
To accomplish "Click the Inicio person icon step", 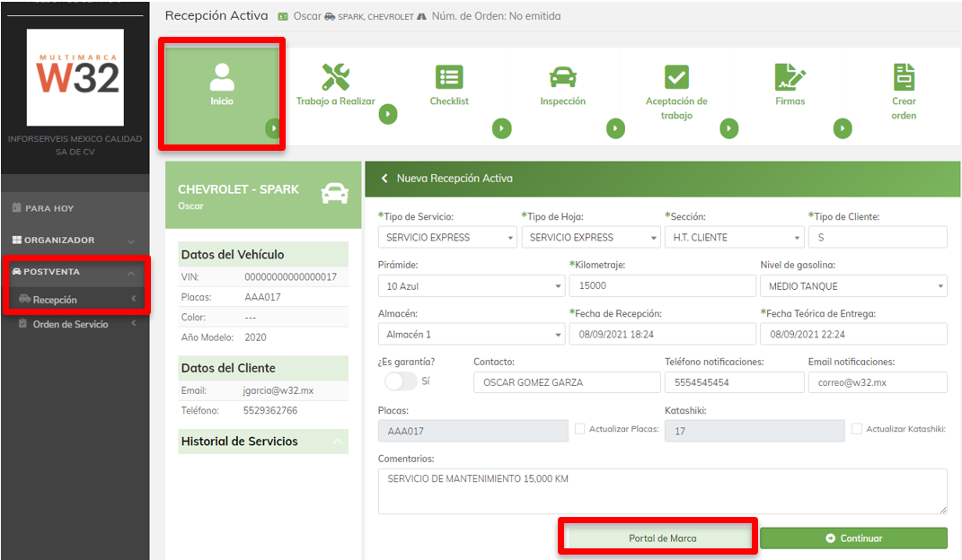I will [x=221, y=77].
